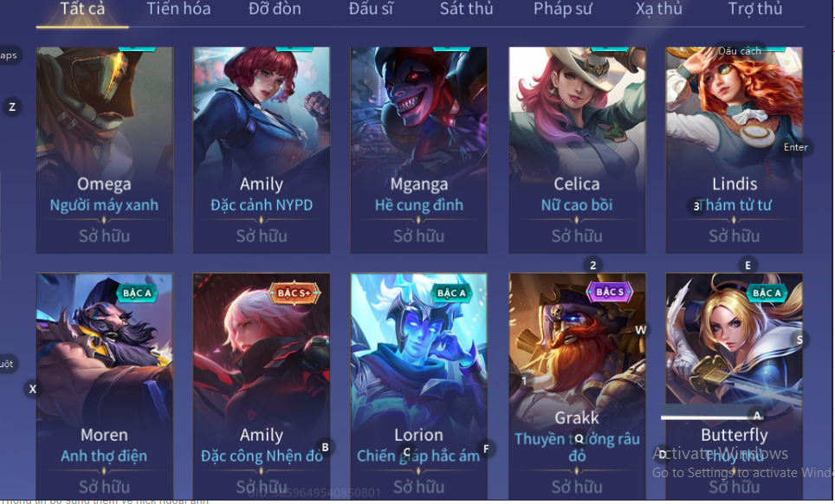Image resolution: width=835 pixels, height=504 pixels.
Task: Click the purple BẬC S badge on Grakk
Action: (609, 292)
